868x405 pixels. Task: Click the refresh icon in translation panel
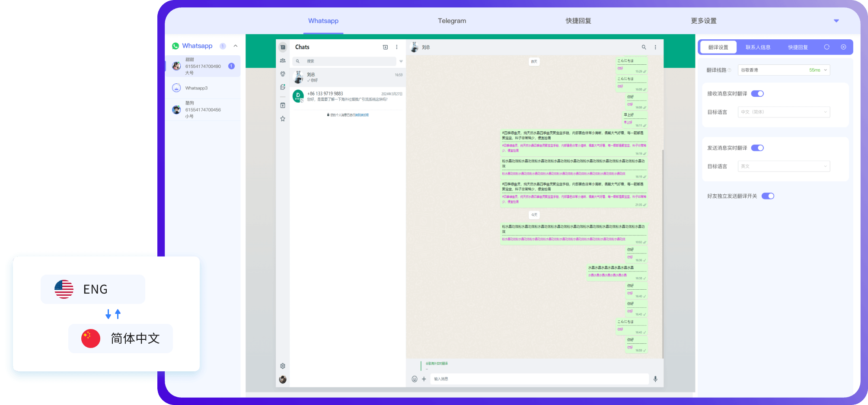[x=827, y=47]
